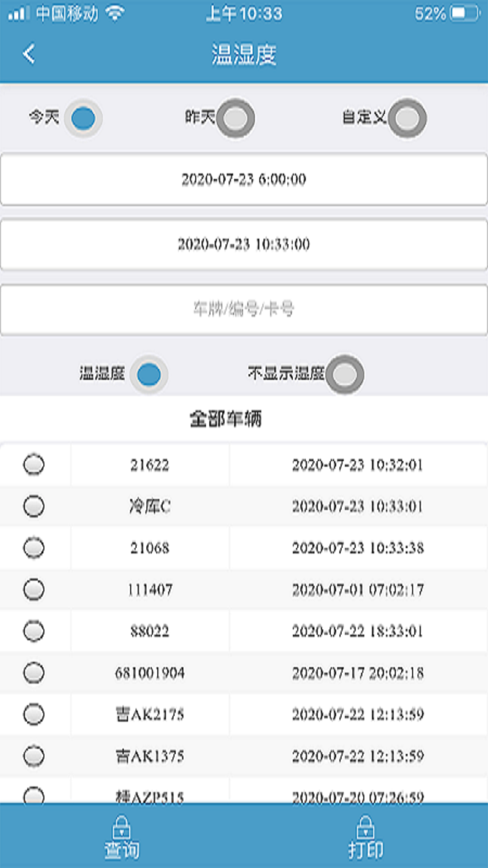
Task: Enable the 温湿度 display option
Action: (149, 375)
